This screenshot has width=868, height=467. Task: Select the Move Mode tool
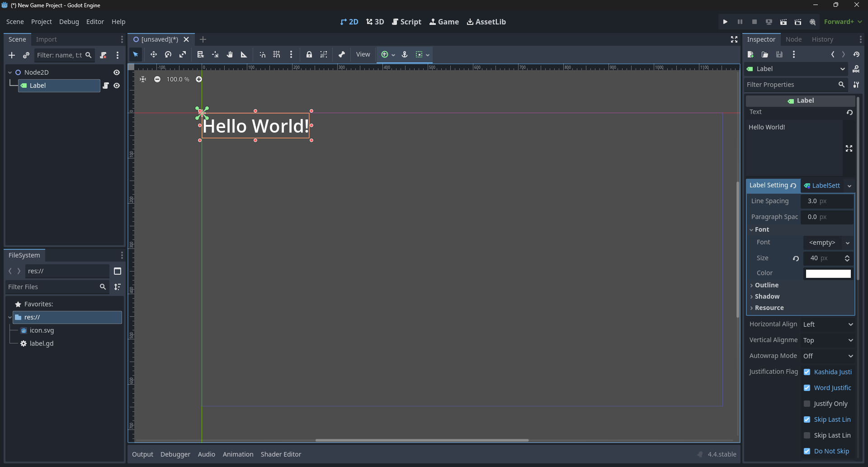point(154,54)
